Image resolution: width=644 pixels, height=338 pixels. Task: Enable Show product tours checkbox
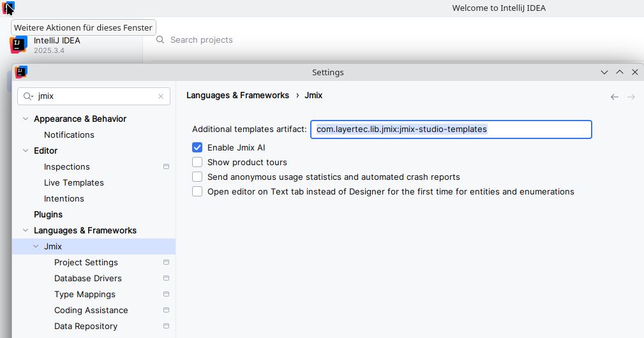pyautogui.click(x=197, y=162)
